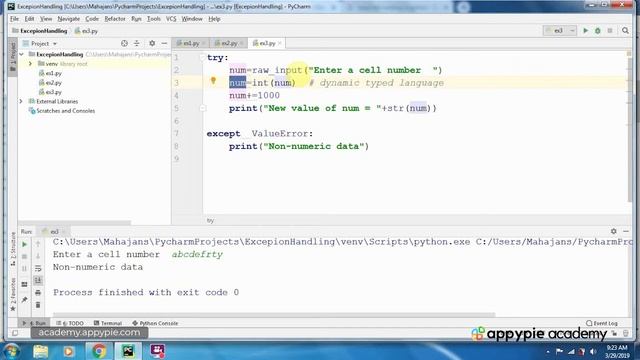Open the Windows Start orb
640x360 pixels.
coord(11,351)
